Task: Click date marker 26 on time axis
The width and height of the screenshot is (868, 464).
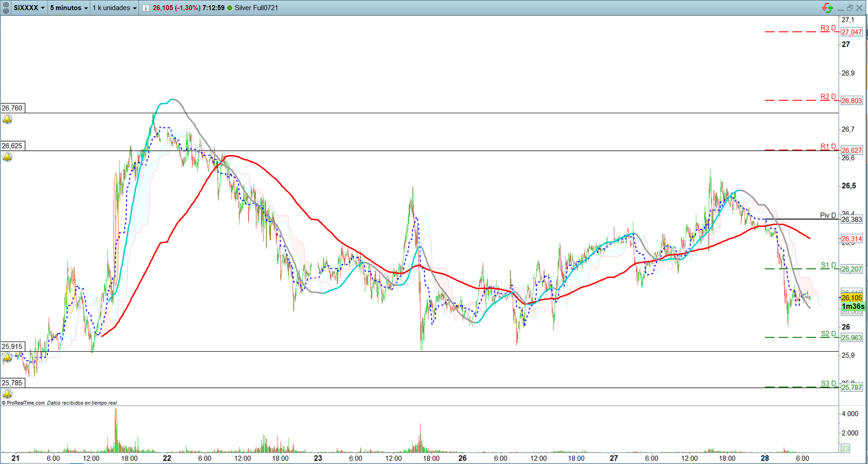Action: (x=462, y=458)
